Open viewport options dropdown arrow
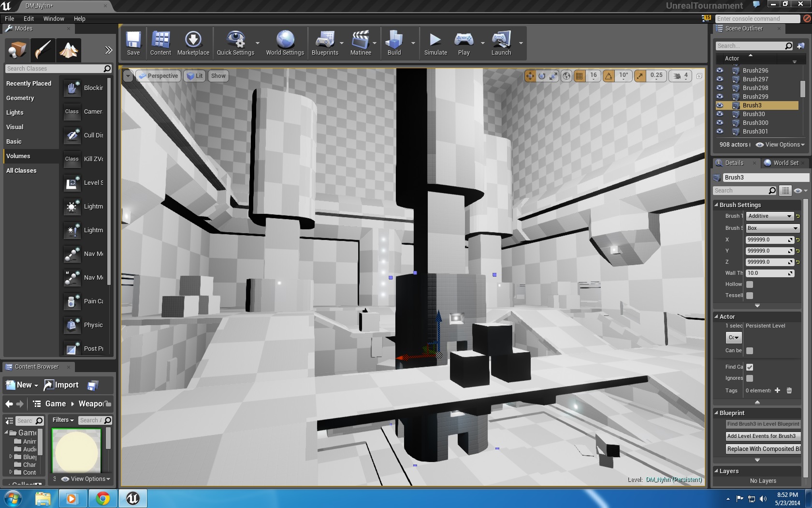 tap(128, 76)
